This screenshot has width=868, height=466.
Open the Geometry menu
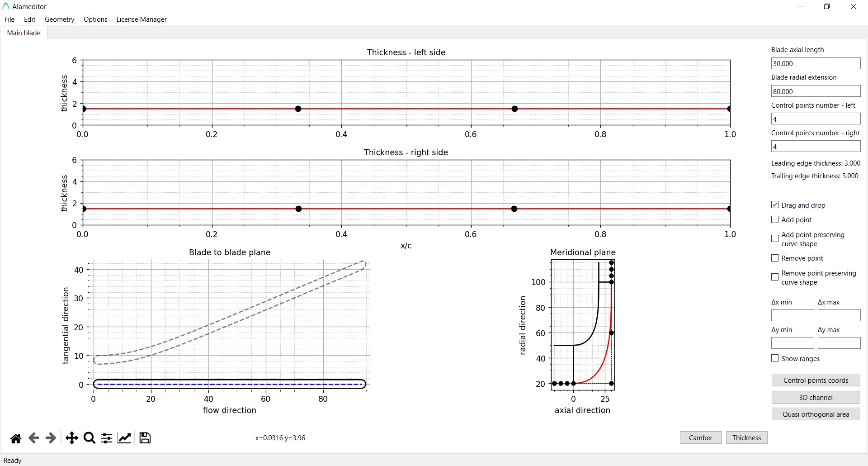point(59,19)
